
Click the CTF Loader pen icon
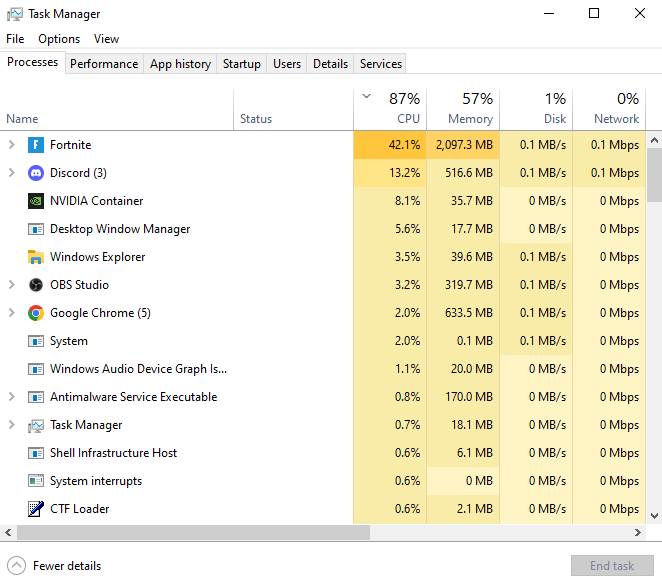pos(36,509)
